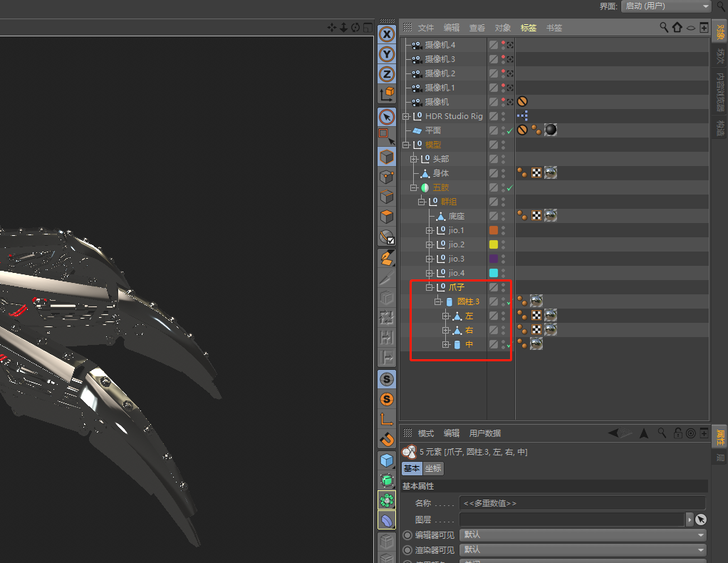Click the orange S icon
Viewport: 728px width, 563px height.
(x=386, y=400)
